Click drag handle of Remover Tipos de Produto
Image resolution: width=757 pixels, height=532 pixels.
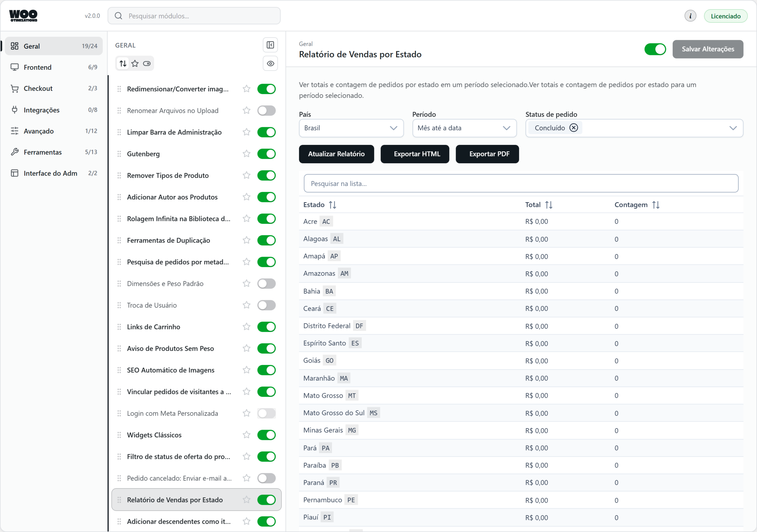119,175
